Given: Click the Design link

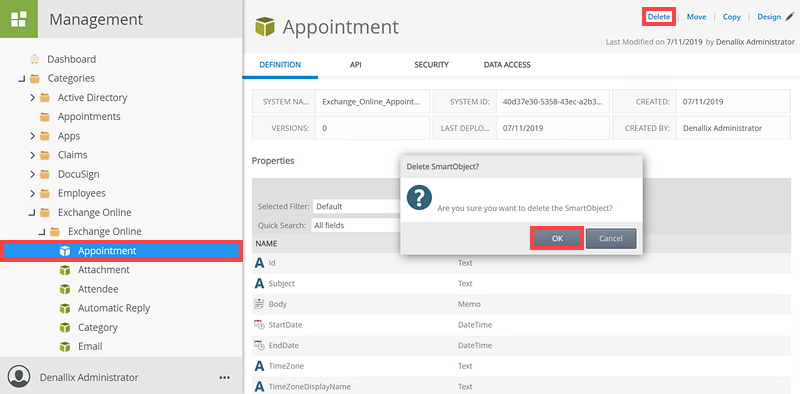Looking at the screenshot, I should pos(769,17).
